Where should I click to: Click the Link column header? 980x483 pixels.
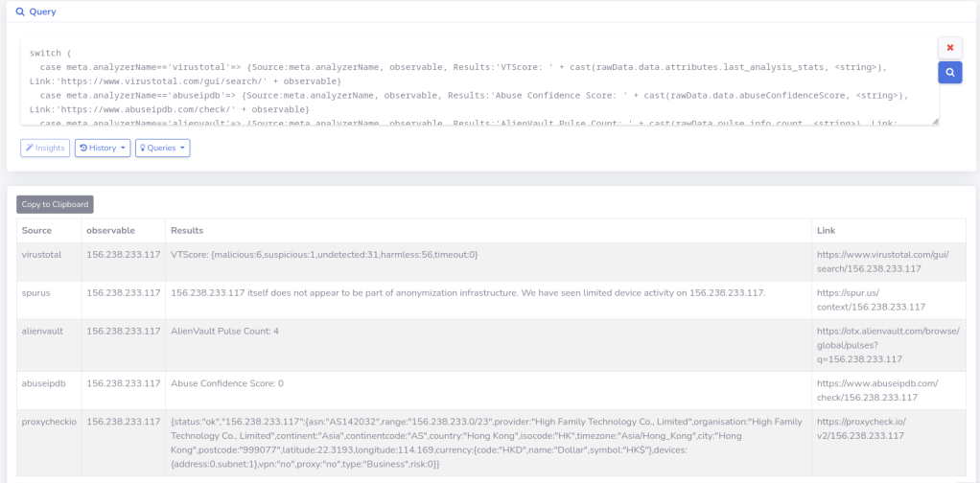826,230
